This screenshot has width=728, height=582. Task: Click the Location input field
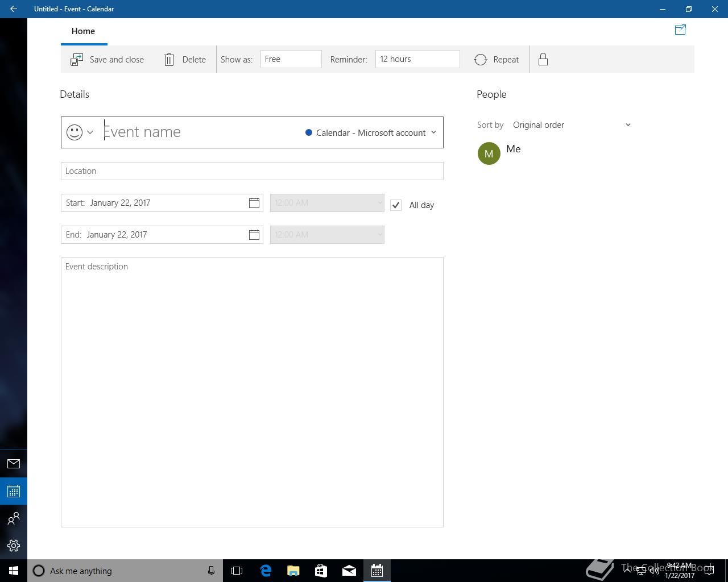tap(252, 171)
